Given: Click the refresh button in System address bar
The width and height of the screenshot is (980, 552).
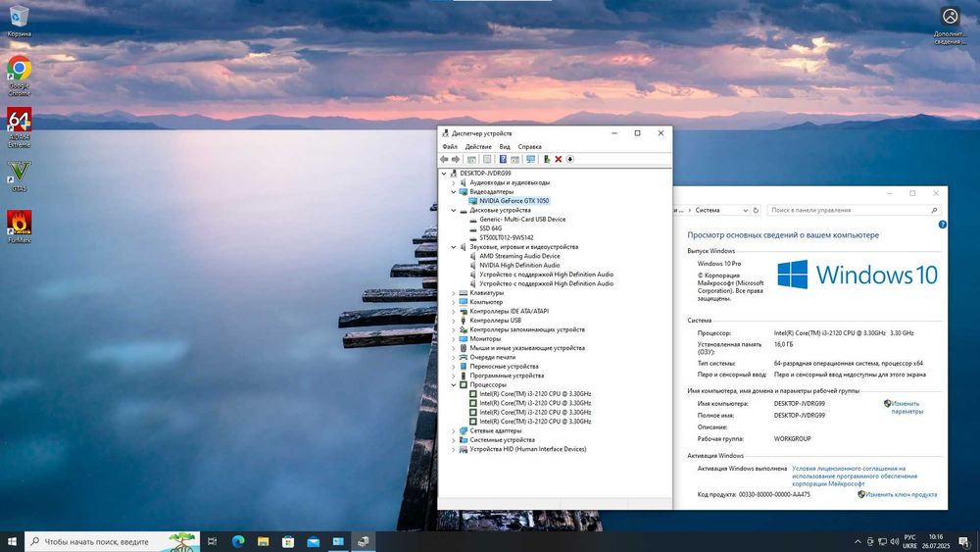Looking at the screenshot, I should pyautogui.click(x=756, y=210).
